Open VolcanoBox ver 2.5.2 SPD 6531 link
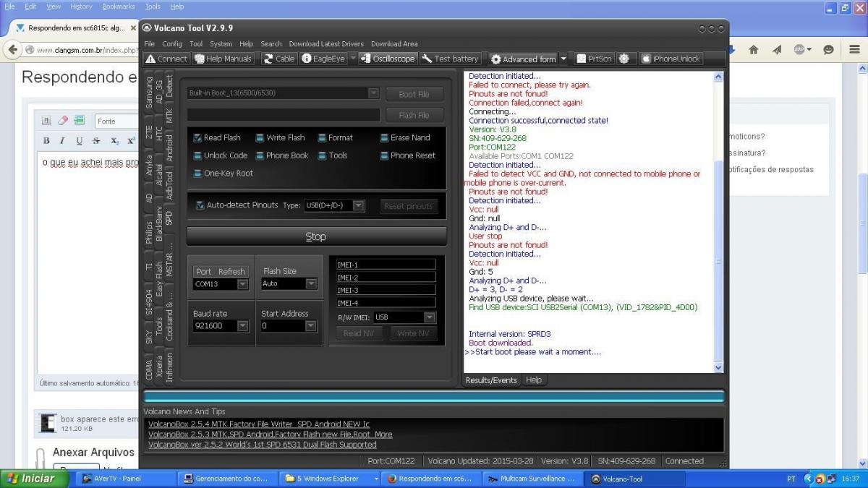Screen dimensions: 868x488 click(x=262, y=445)
